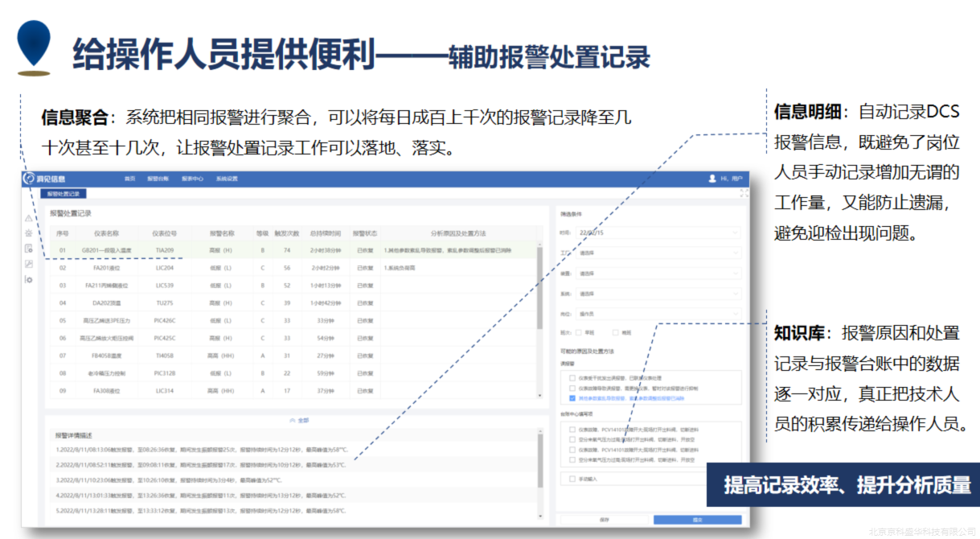The height and width of the screenshot is (539, 980).
Task: Open the 报警台账 menu
Action: point(158,179)
